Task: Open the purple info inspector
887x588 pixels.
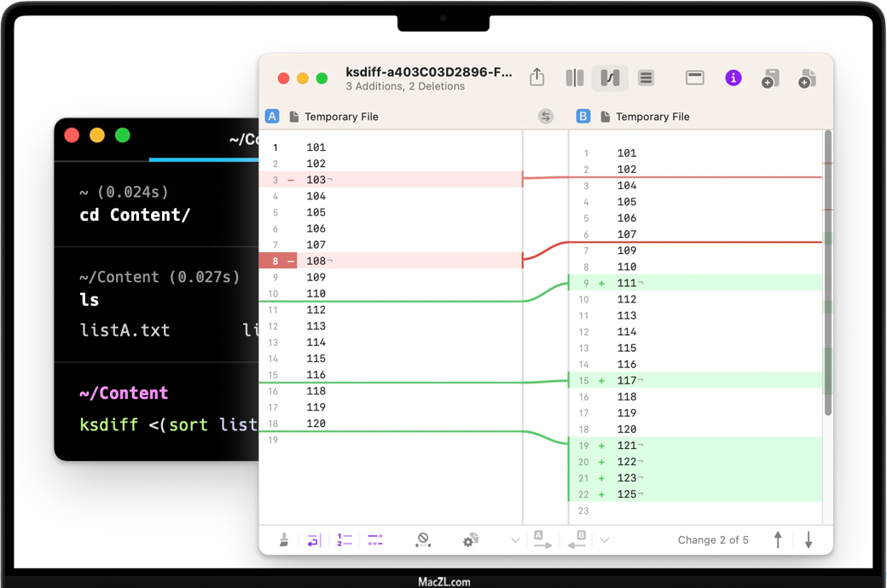Action: tap(733, 78)
